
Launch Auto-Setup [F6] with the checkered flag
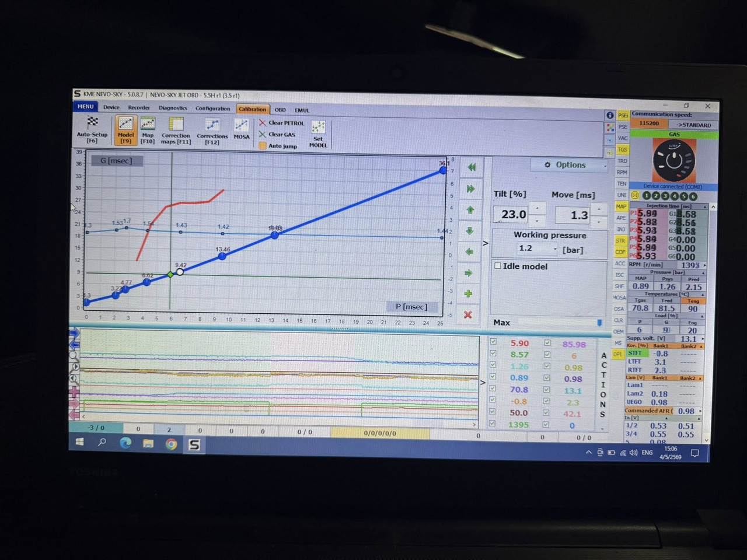point(92,129)
